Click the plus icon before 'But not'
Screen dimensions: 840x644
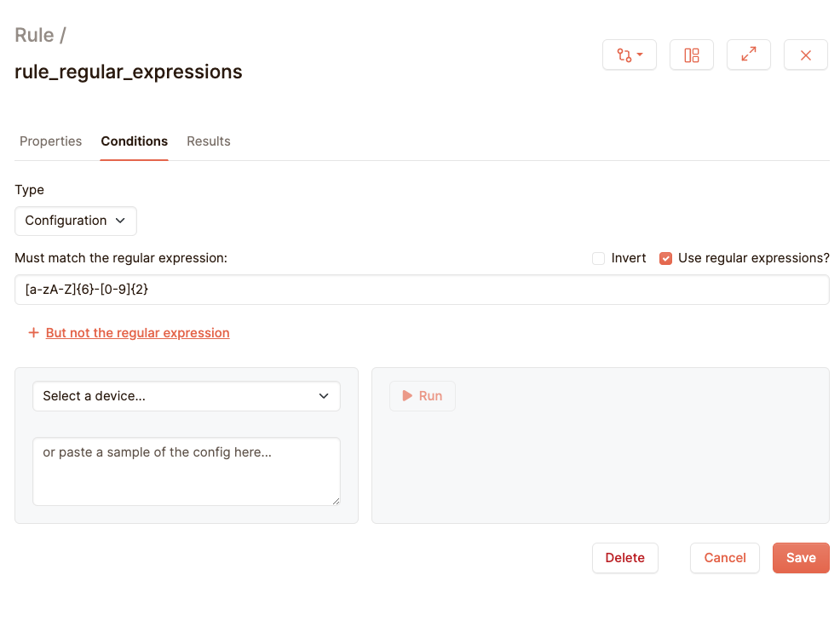point(33,333)
